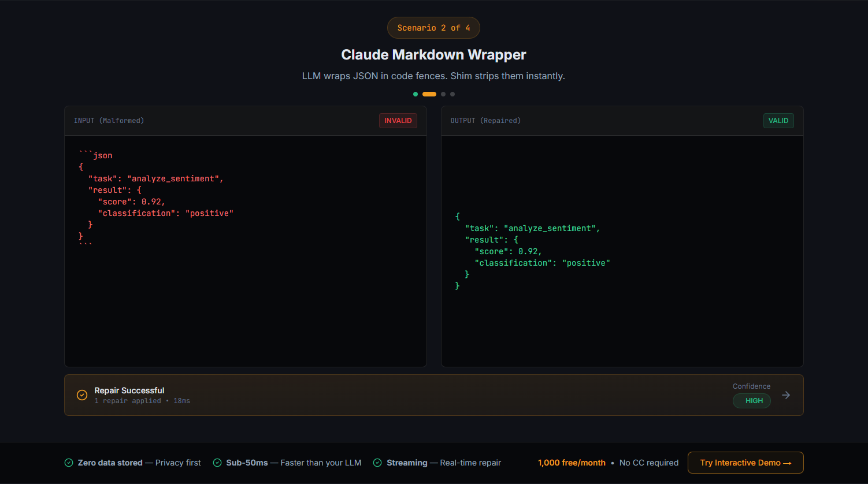Click the INVALID status badge

tap(398, 121)
